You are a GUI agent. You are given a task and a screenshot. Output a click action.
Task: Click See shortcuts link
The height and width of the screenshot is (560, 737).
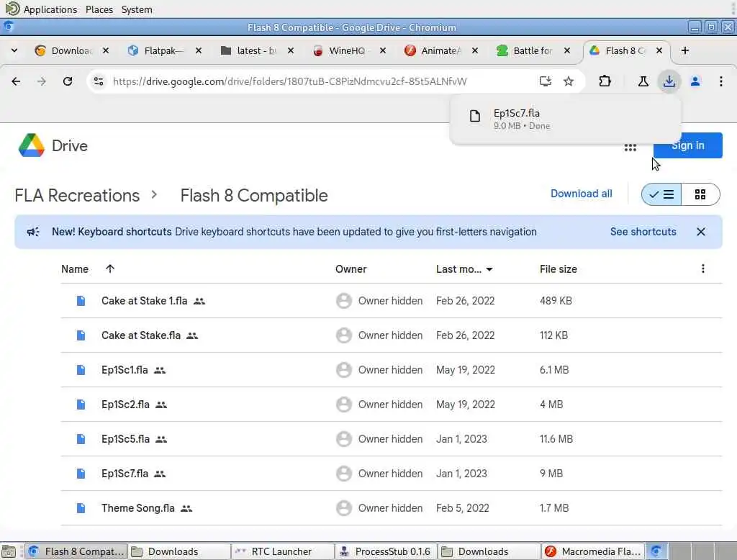coord(643,232)
